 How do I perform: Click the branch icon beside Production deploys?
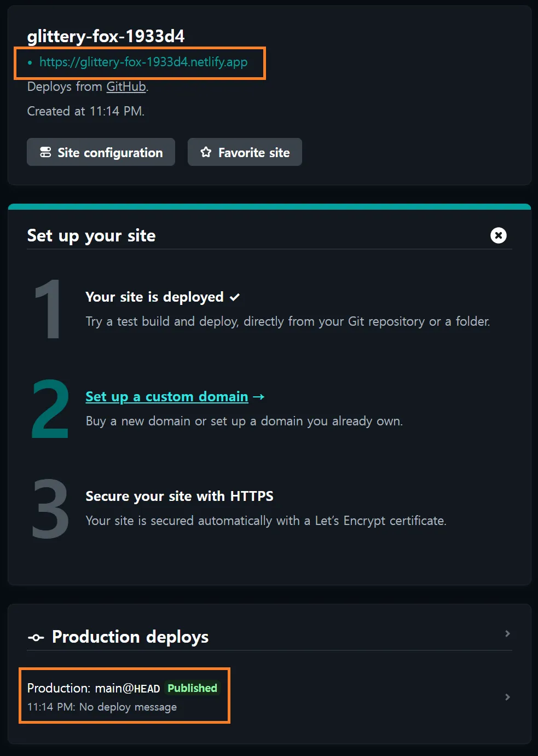(36, 637)
